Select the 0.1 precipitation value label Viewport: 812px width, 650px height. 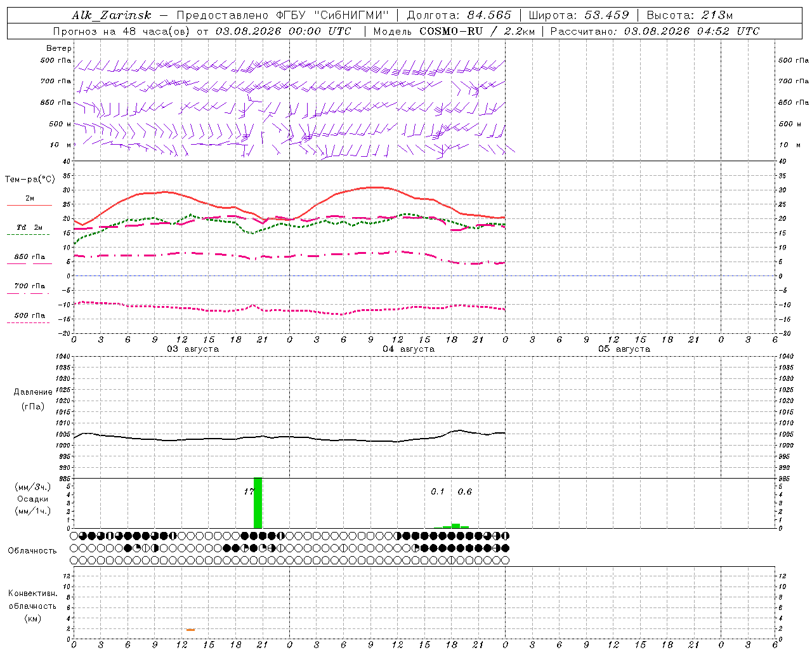pyautogui.click(x=438, y=491)
